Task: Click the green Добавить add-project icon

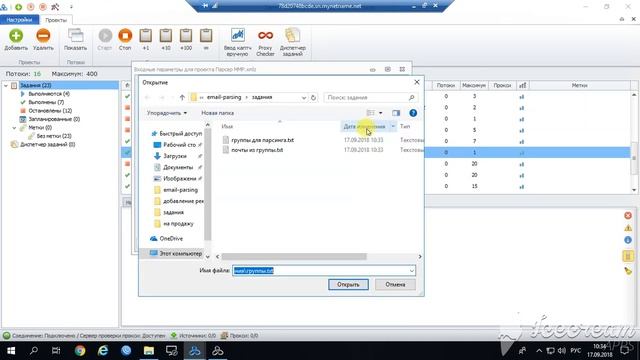Action: click(x=16, y=36)
